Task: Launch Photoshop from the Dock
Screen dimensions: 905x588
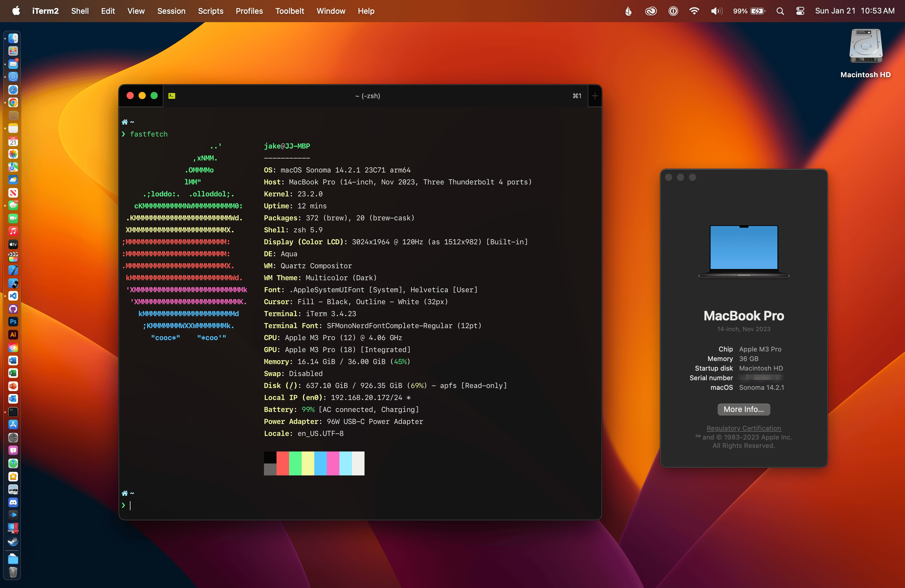Action: pos(13,322)
